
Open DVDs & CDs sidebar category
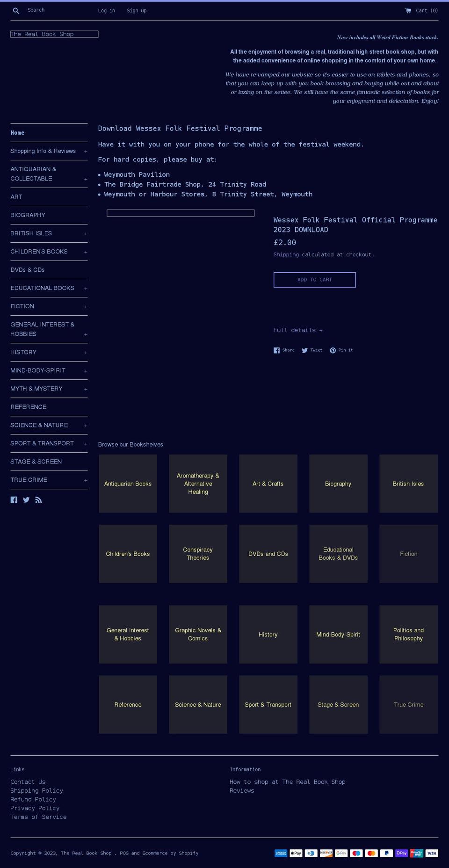pos(28,270)
